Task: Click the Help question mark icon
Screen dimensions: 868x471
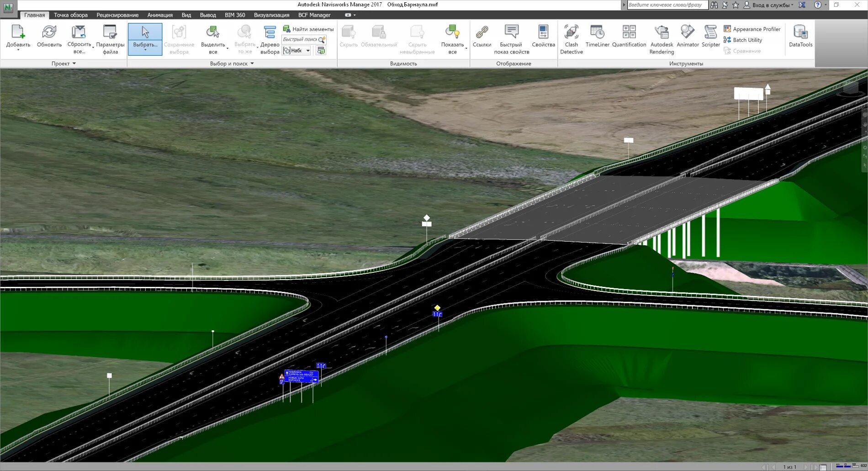Action: [x=818, y=5]
